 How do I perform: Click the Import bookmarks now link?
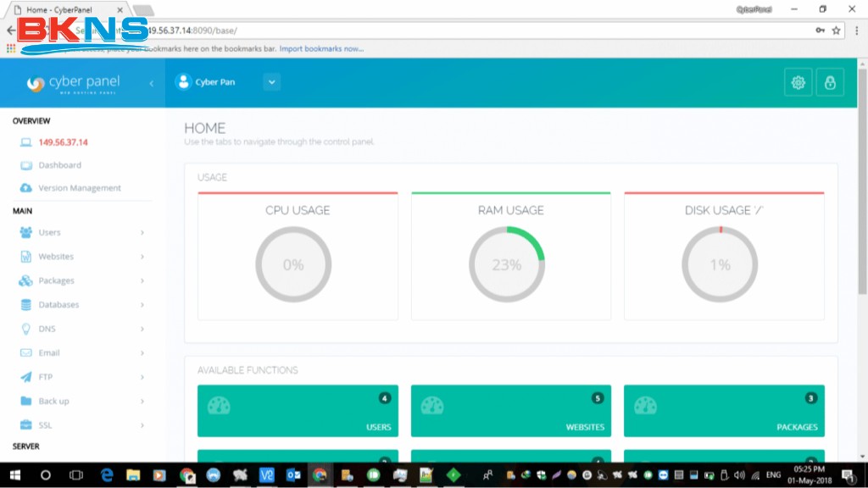tap(321, 49)
